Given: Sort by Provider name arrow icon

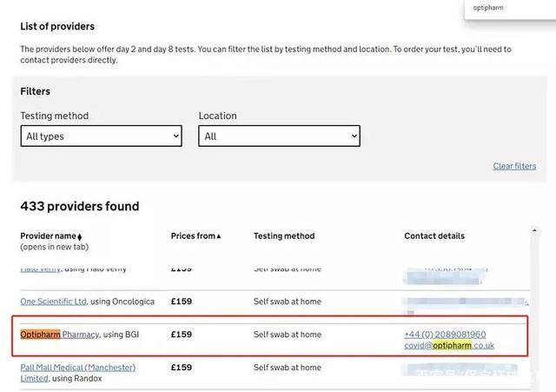Looking at the screenshot, I should click(x=79, y=237).
